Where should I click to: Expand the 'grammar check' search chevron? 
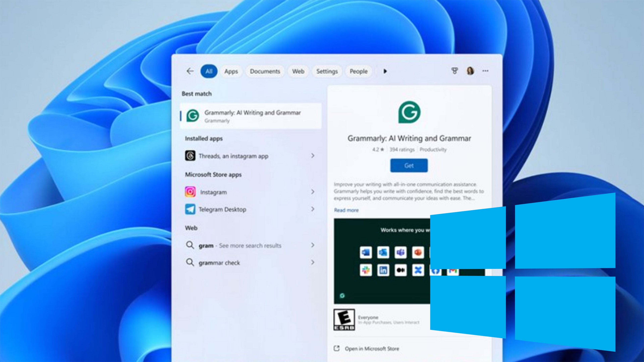coord(312,262)
